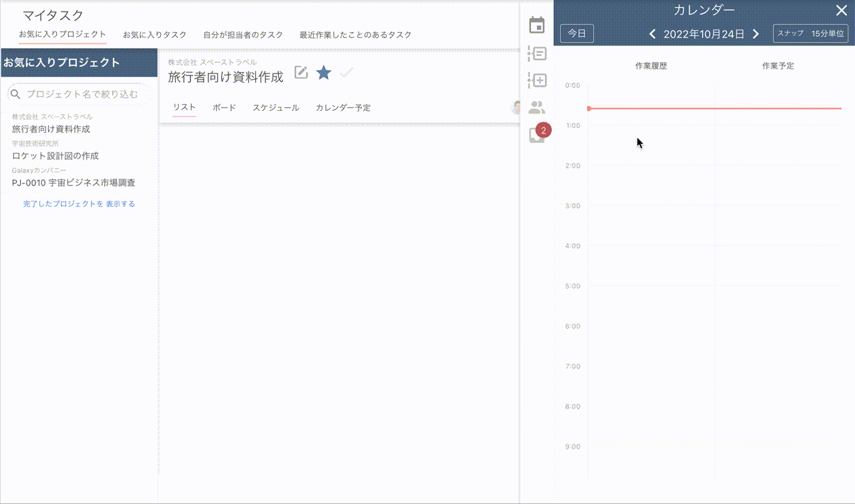Switch to the お気に入りタスク tab
855x504 pixels.
point(154,35)
